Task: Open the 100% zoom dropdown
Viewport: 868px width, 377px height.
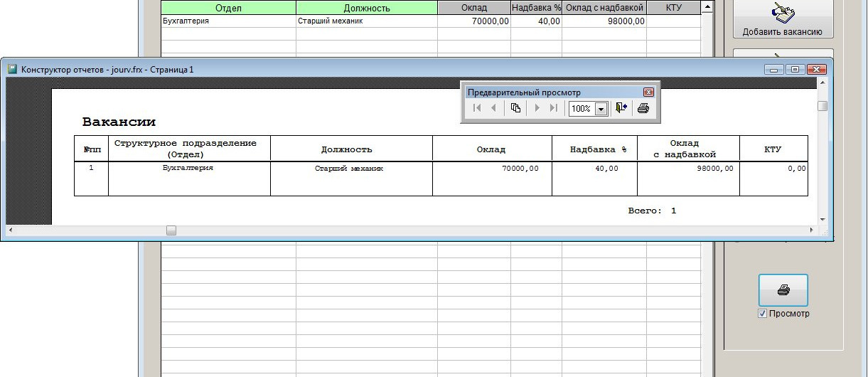Action: (601, 109)
